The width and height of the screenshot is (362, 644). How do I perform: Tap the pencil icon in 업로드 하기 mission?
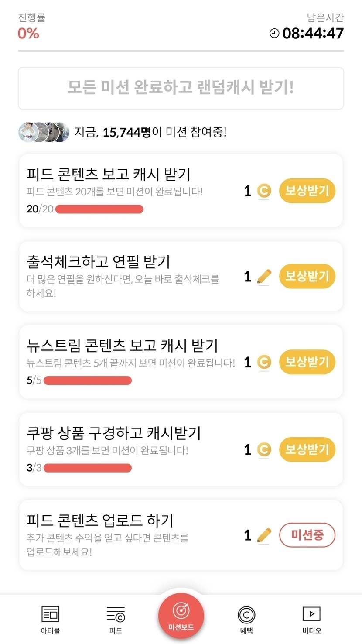click(264, 535)
